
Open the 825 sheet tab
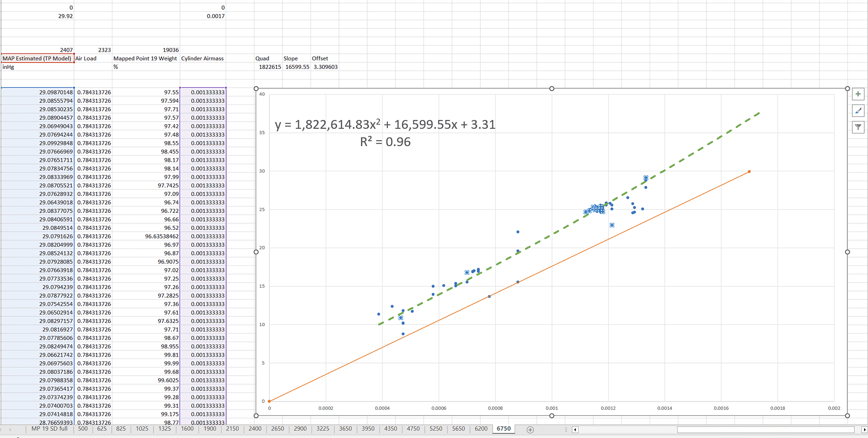[x=121, y=429]
